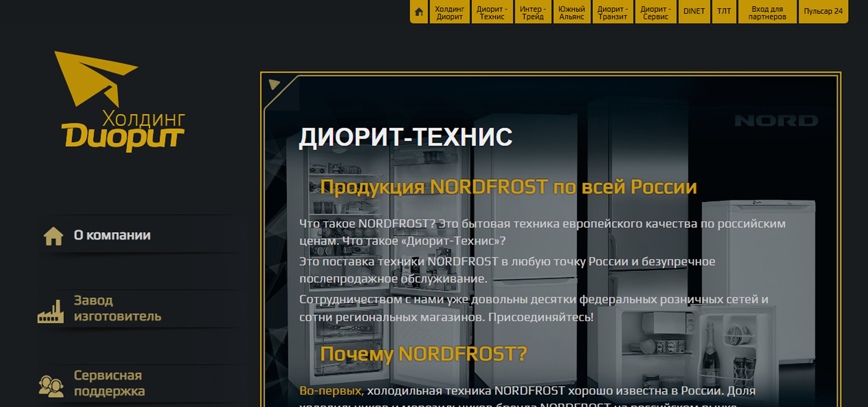Open Холдинг Диорит top menu tab
This screenshot has height=407, width=868.
click(x=449, y=13)
